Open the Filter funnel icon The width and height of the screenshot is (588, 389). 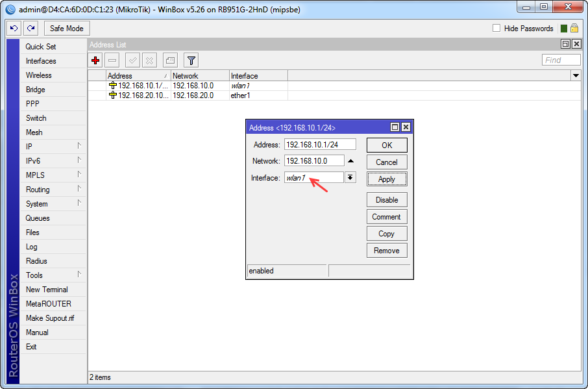pyautogui.click(x=191, y=60)
